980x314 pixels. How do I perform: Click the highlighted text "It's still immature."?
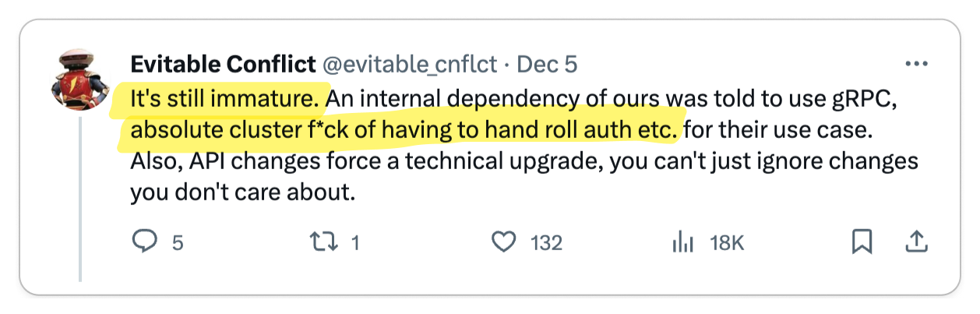tap(225, 98)
